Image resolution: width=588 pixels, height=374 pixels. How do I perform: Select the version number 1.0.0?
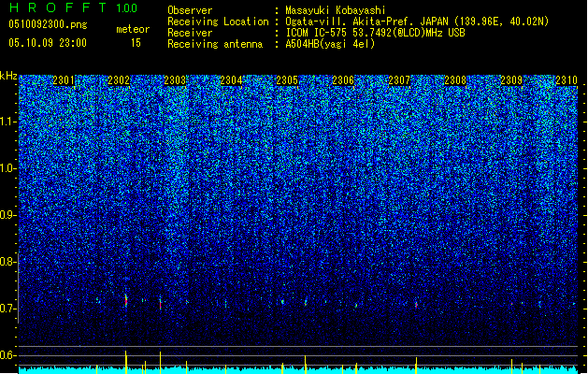point(127,7)
